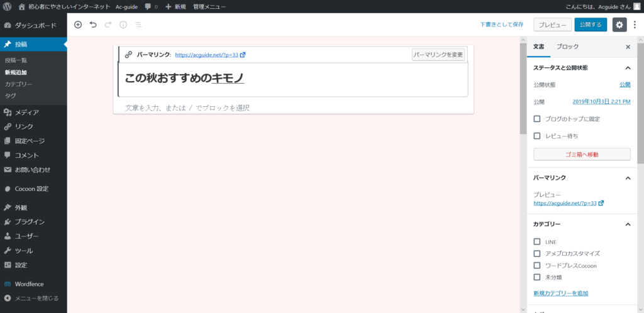644x313 pixels.
Task: Open the site home icon in admin bar
Action: (22, 6)
